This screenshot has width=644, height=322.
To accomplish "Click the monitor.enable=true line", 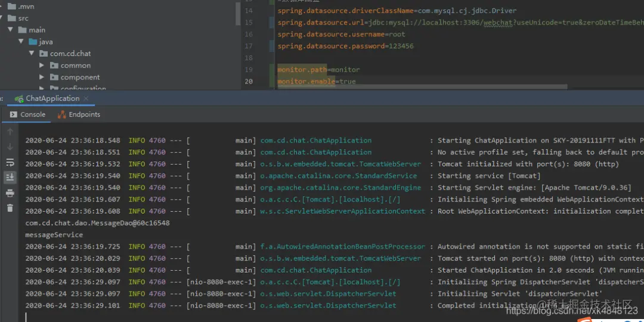I will coord(317,81).
